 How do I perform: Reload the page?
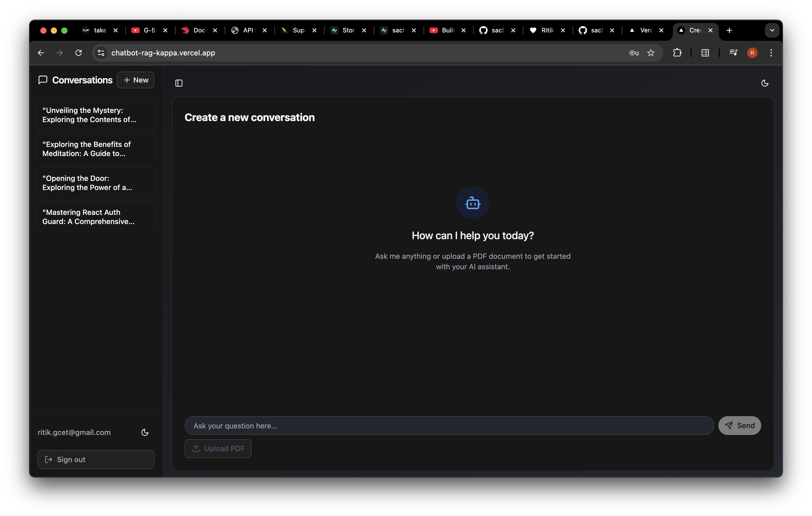[78, 53]
